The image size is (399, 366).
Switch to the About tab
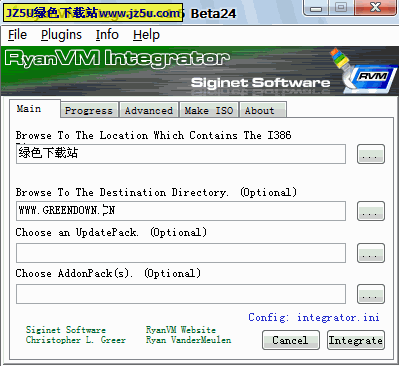[263, 110]
